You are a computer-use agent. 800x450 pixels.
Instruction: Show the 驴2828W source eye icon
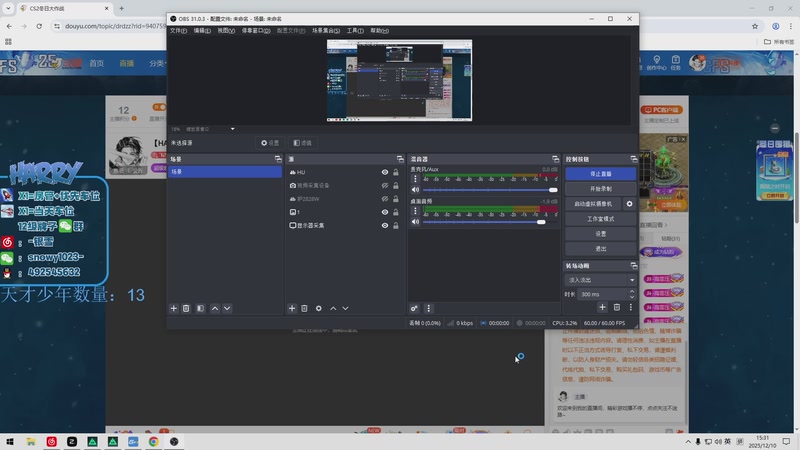coord(385,199)
